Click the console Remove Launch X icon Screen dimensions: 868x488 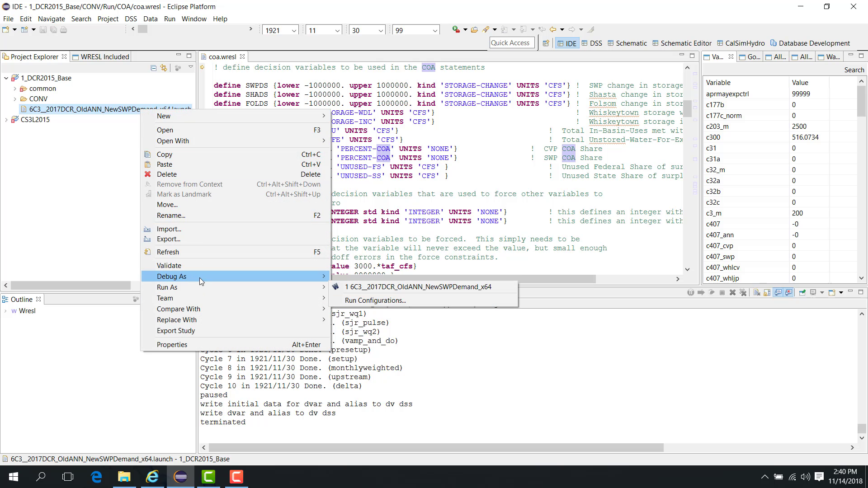click(732, 293)
